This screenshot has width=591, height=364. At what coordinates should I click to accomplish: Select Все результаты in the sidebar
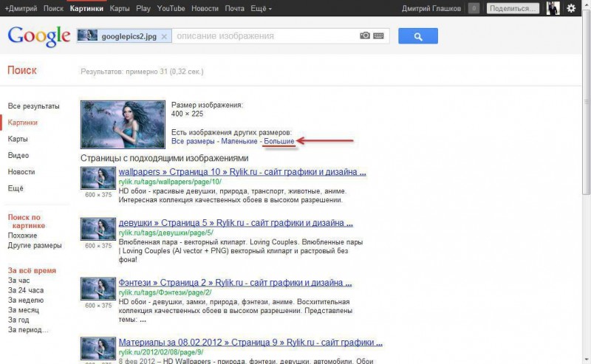pyautogui.click(x=33, y=106)
